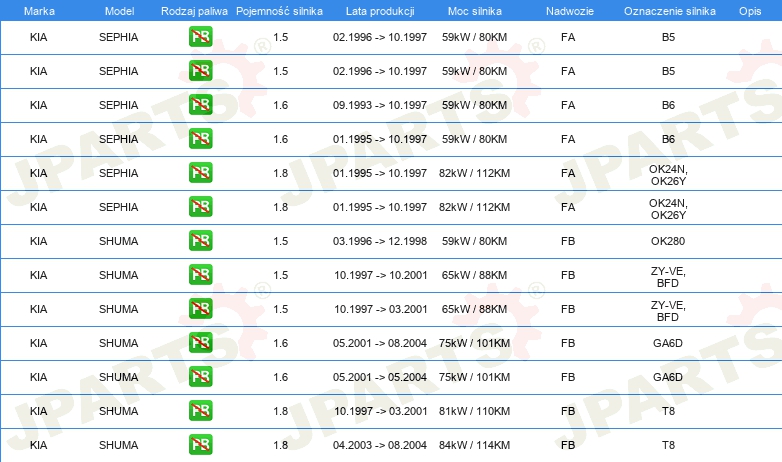Click engine capacity 1.6 in the row ending 05.2004
Screen dimensions: 782x462
pyautogui.click(x=281, y=377)
